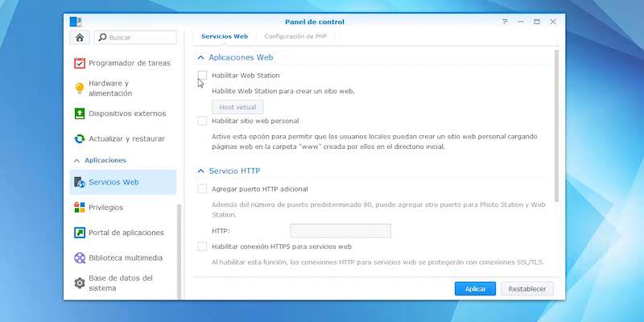Viewport: 644px width, 322px height.
Task: Click the help question mark icon
Action: (505, 22)
